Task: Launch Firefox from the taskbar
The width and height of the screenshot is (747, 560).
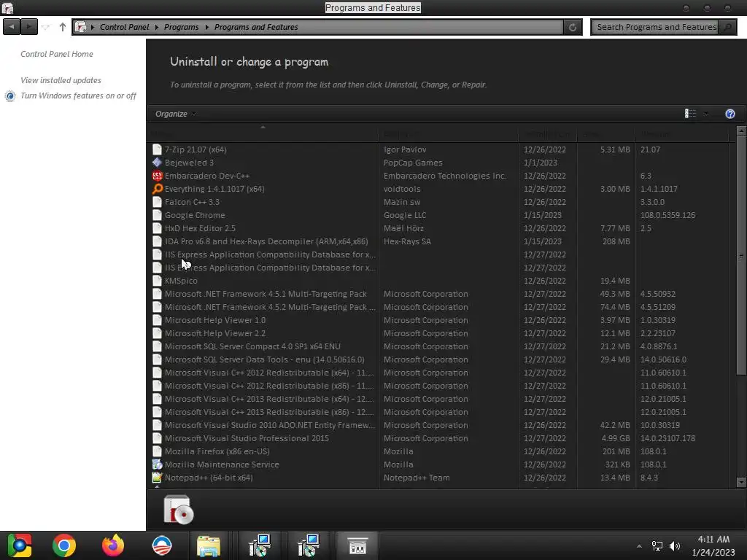Action: click(x=113, y=545)
